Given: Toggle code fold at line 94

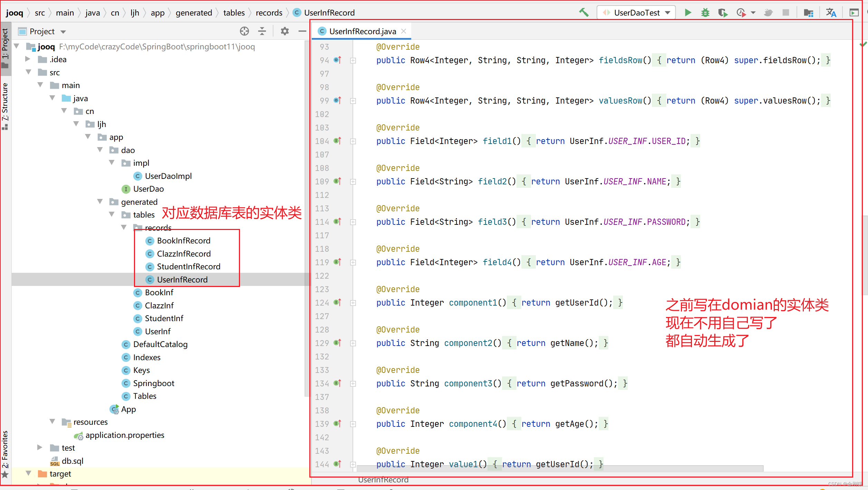Looking at the screenshot, I should tap(353, 60).
